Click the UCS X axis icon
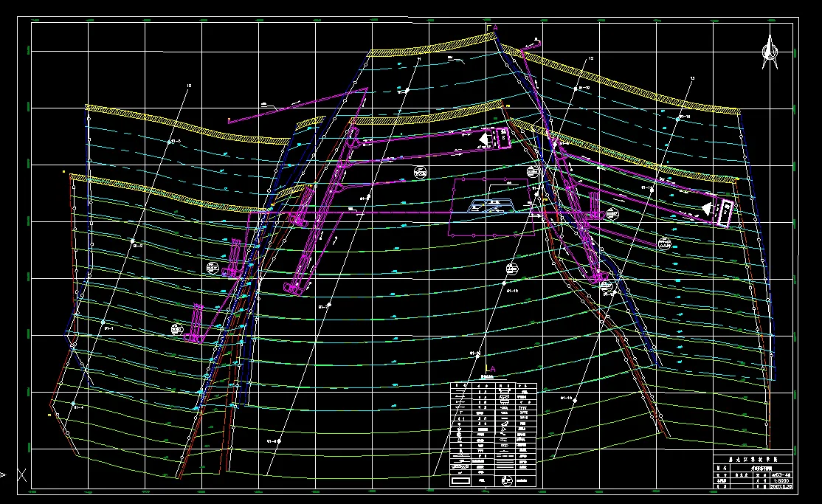The height and width of the screenshot is (504, 822). coord(22,475)
